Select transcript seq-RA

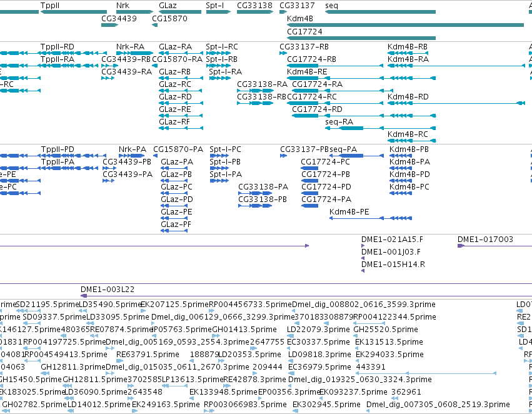pos(339,121)
